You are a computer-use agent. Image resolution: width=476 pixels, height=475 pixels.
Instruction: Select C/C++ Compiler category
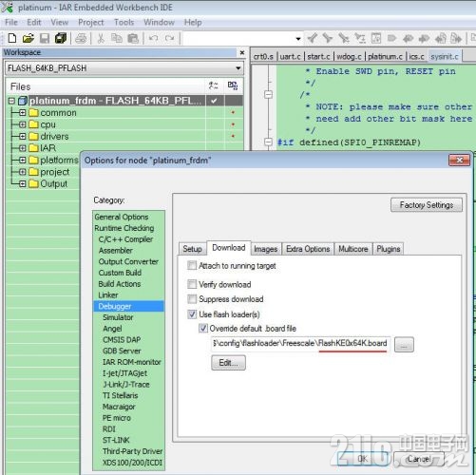coord(125,239)
